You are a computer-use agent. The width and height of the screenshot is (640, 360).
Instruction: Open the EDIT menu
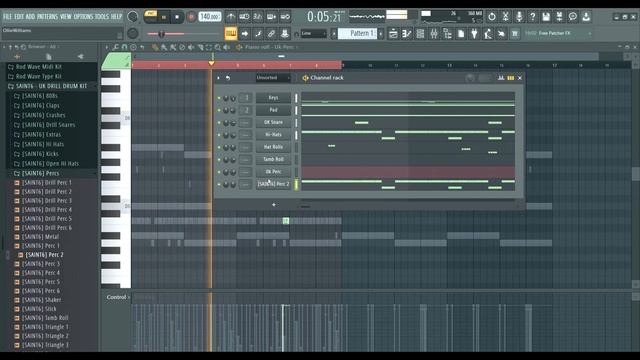coord(19,17)
